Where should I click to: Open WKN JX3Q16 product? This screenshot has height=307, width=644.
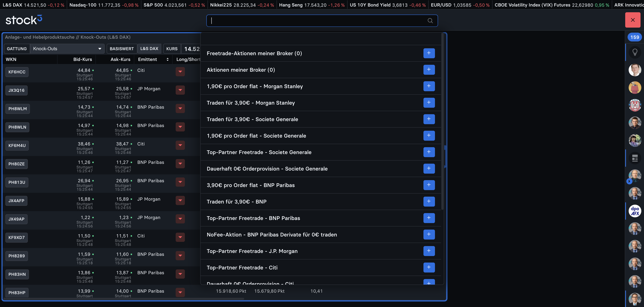click(x=16, y=90)
